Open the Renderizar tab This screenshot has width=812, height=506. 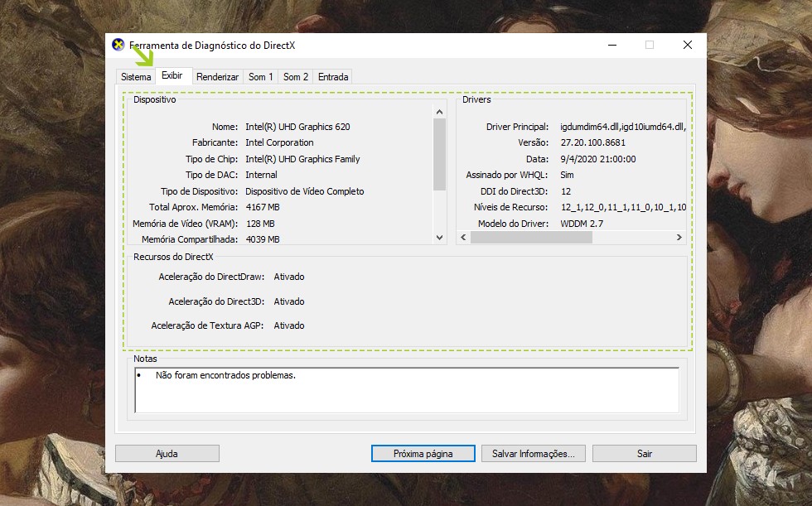pos(217,77)
